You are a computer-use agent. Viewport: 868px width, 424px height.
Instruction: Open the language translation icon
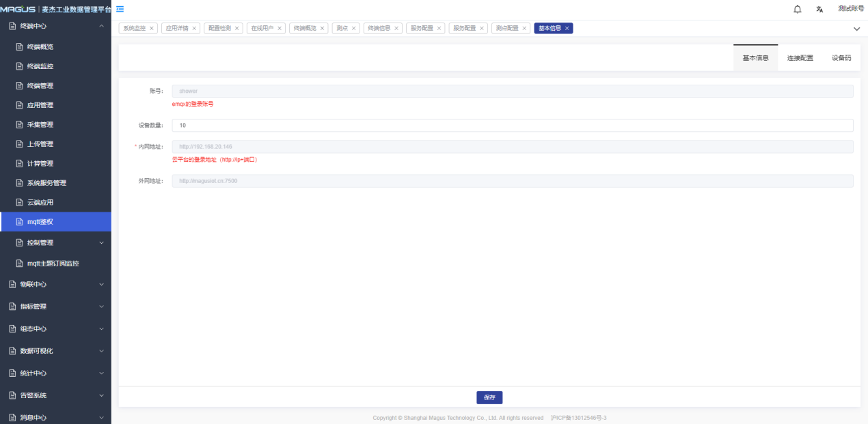(819, 9)
